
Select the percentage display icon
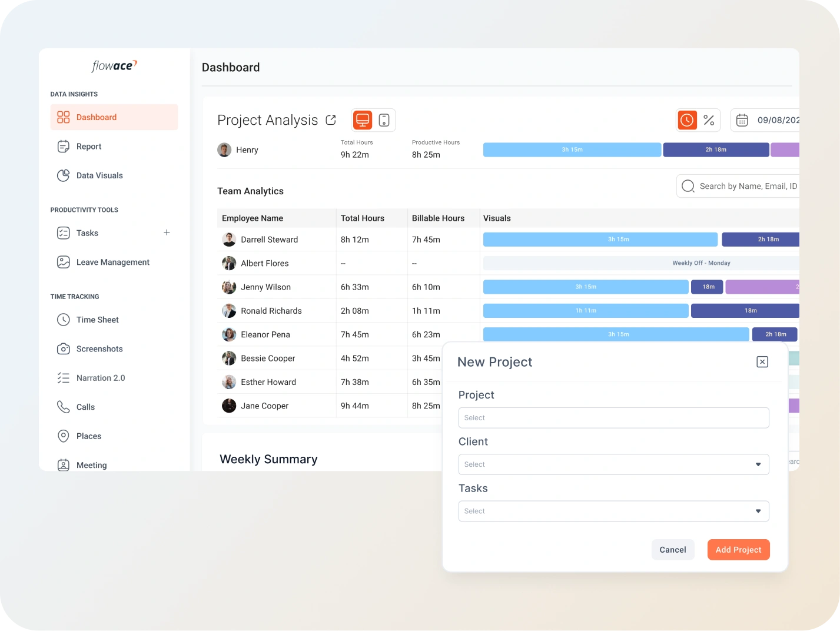tap(709, 120)
